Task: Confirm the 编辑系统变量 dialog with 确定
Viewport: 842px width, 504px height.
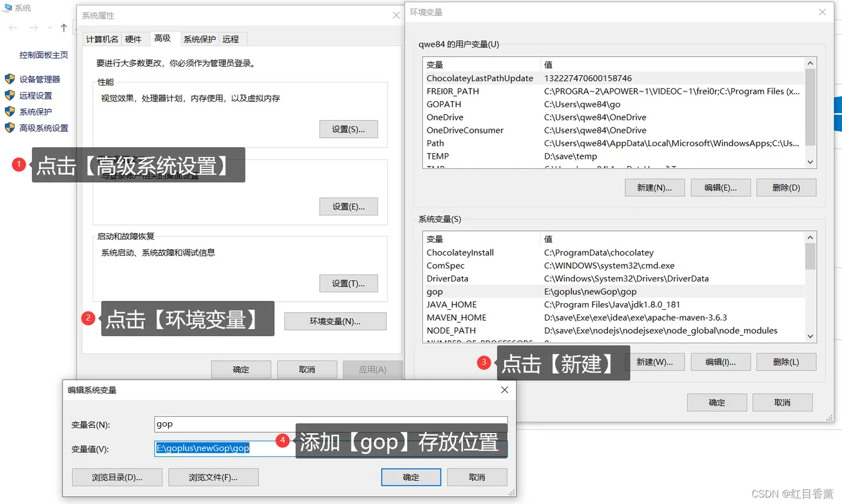Action: [411, 477]
